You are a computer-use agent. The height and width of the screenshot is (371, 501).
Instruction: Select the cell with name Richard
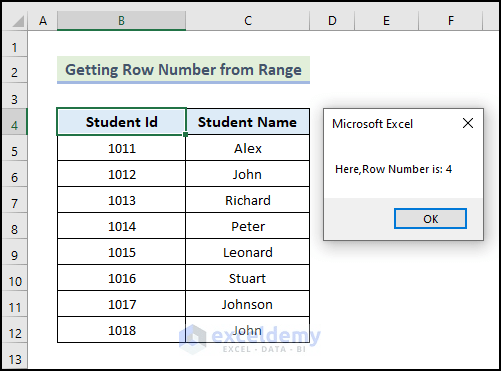point(247,200)
